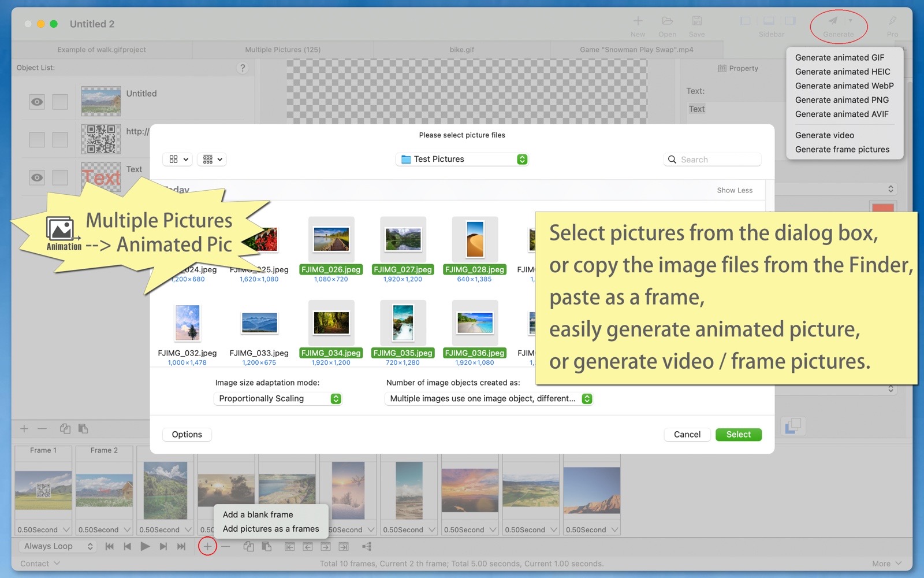Image resolution: width=924 pixels, height=578 pixels.
Task: Select the FJIMG_033.jpeg thumbnail
Action: coord(259,323)
